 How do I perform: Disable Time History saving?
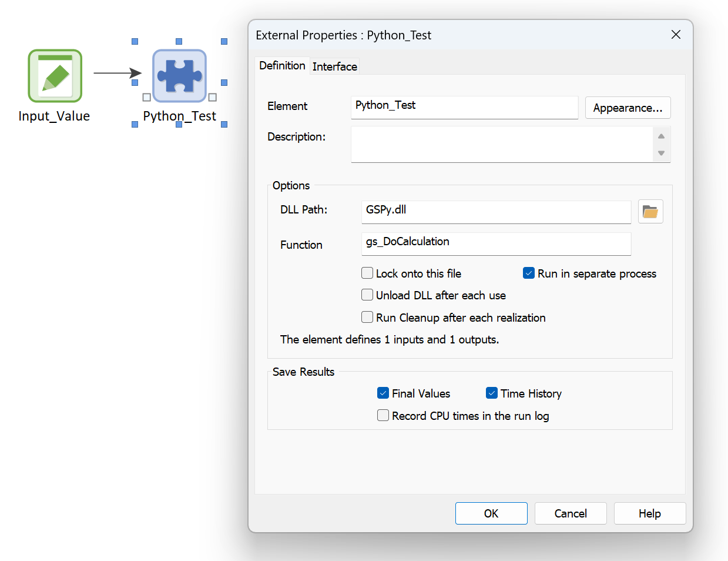pyautogui.click(x=492, y=393)
